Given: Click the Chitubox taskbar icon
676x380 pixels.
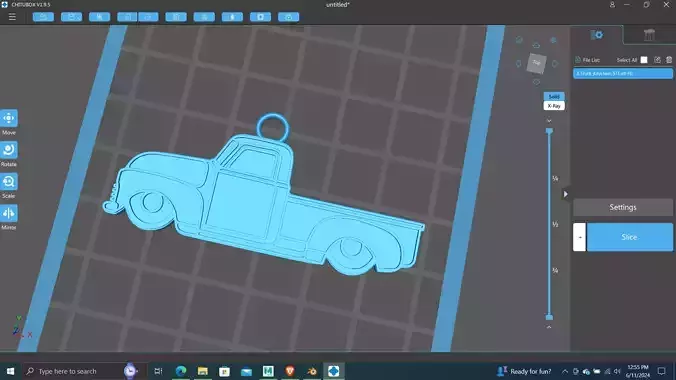Looking at the screenshot, I should point(334,371).
